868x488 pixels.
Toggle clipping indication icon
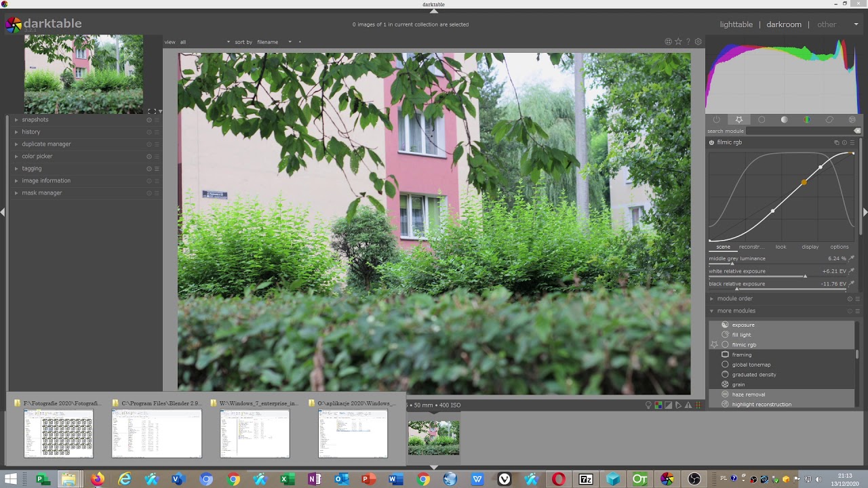668,405
